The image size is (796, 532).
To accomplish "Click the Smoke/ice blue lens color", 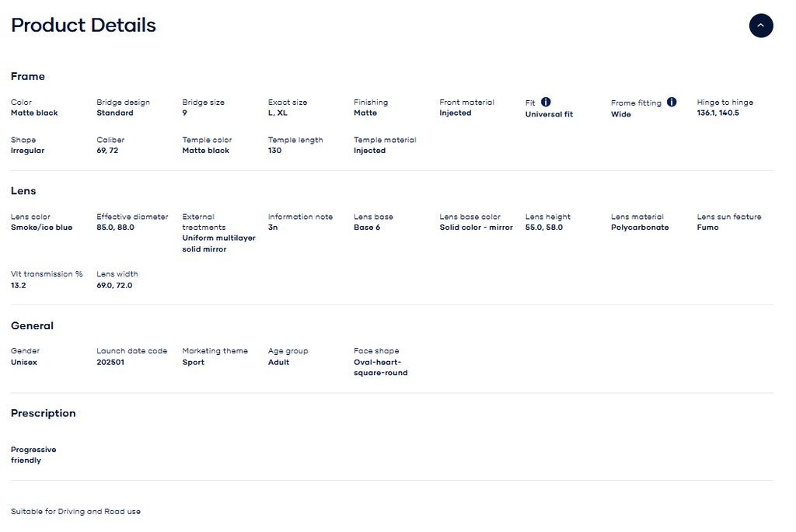I will 42,228.
